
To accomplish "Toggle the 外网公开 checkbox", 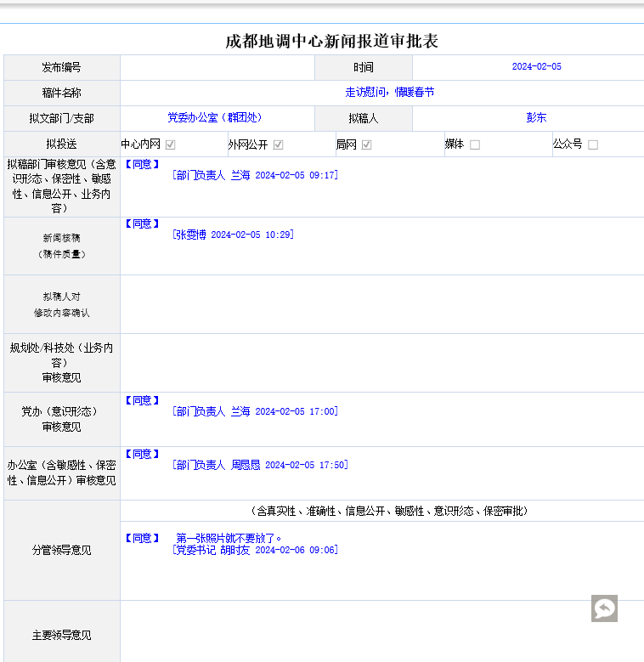I will point(278,144).
